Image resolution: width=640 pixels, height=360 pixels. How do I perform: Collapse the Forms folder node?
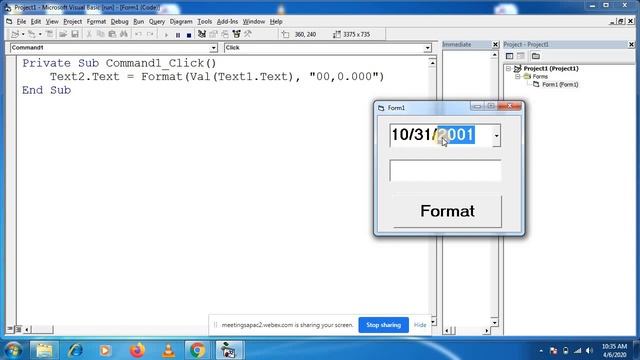[x=518, y=76]
